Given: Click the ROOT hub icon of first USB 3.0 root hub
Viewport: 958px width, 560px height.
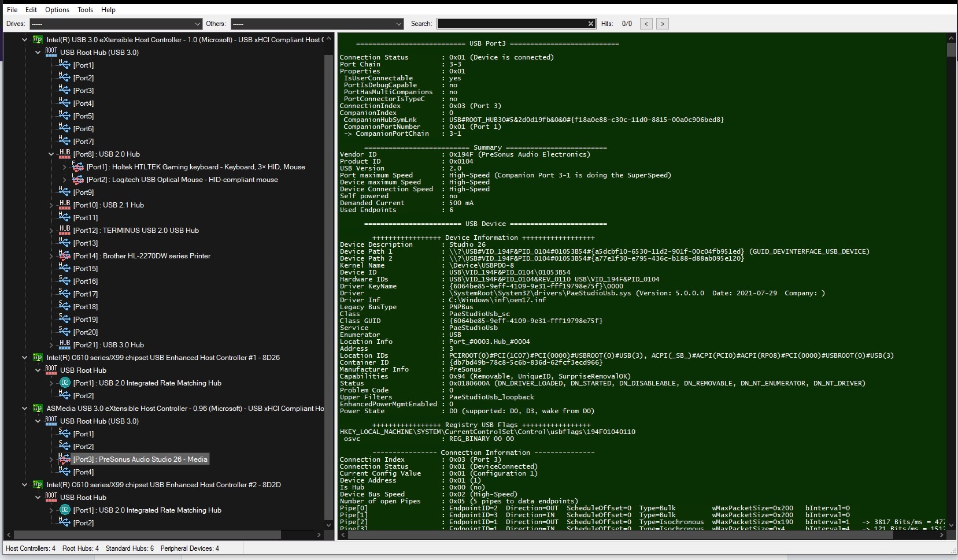Looking at the screenshot, I should point(51,52).
